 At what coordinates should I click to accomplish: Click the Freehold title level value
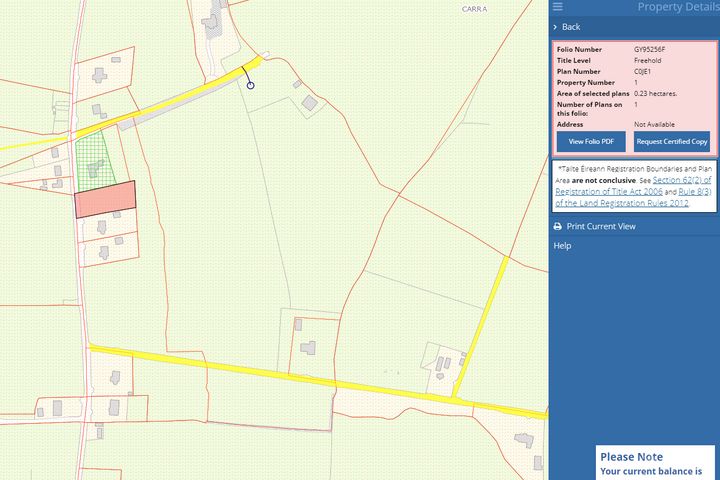tap(648, 60)
